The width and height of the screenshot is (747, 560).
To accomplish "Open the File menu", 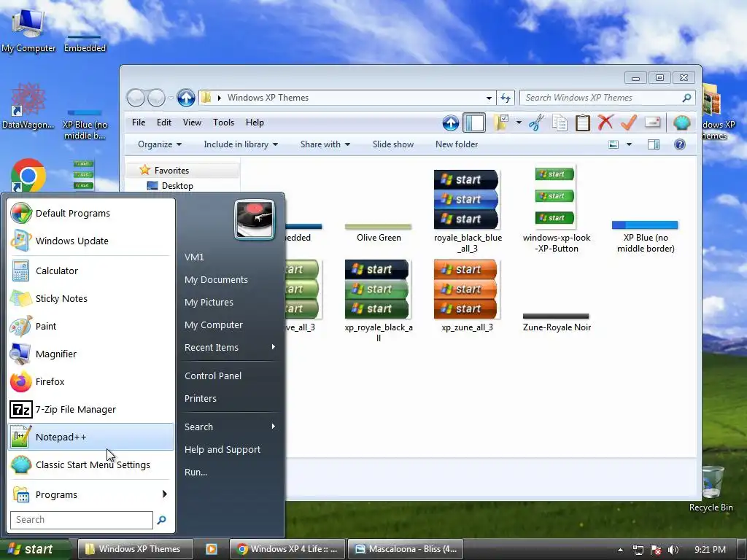I will pos(139,122).
